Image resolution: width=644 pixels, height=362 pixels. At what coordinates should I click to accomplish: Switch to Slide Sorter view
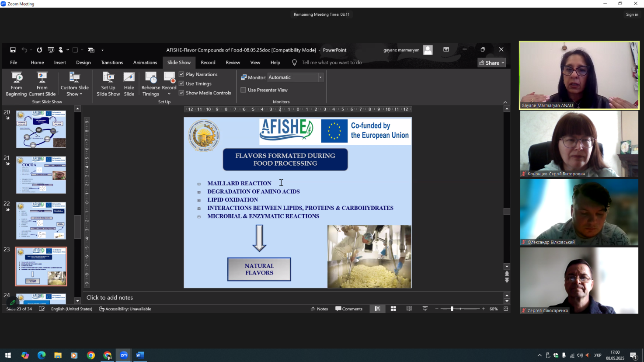click(x=393, y=309)
